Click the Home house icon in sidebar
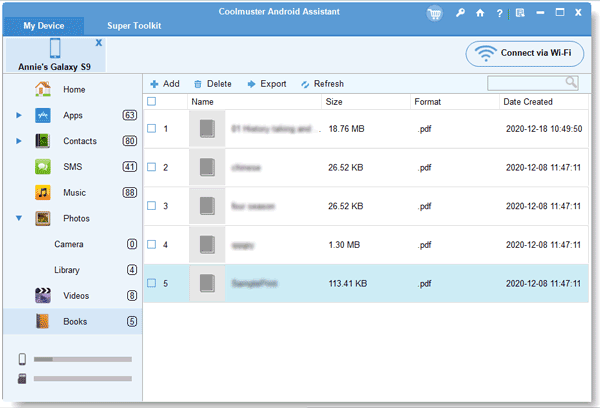Image resolution: width=600 pixels, height=408 pixels. [x=43, y=89]
